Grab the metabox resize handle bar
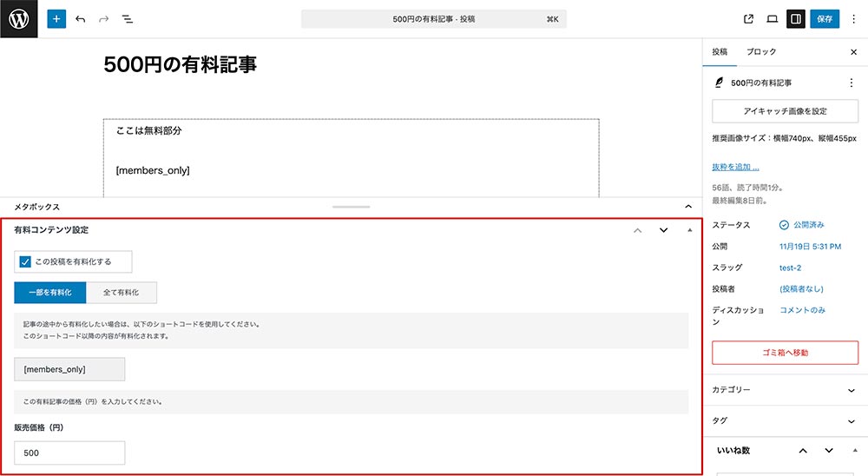Screen dimensions: 868x476 point(351,207)
